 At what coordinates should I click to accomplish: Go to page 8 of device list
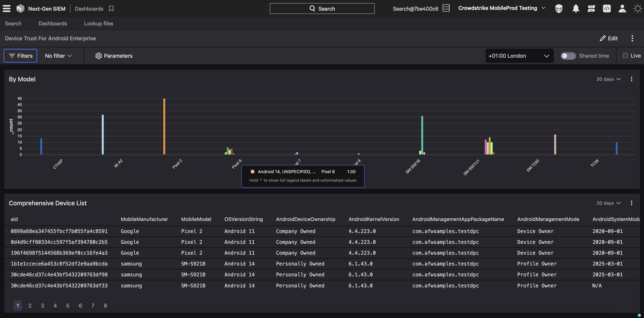coord(105,305)
